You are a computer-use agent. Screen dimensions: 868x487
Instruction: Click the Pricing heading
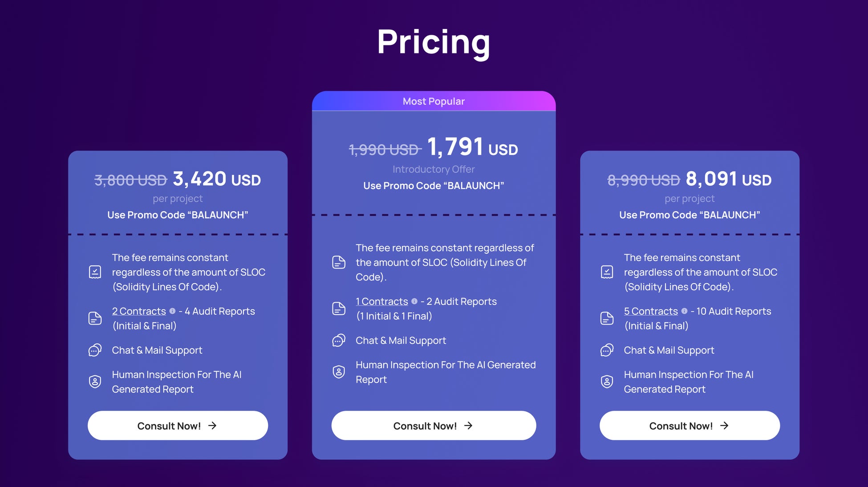pyautogui.click(x=434, y=42)
